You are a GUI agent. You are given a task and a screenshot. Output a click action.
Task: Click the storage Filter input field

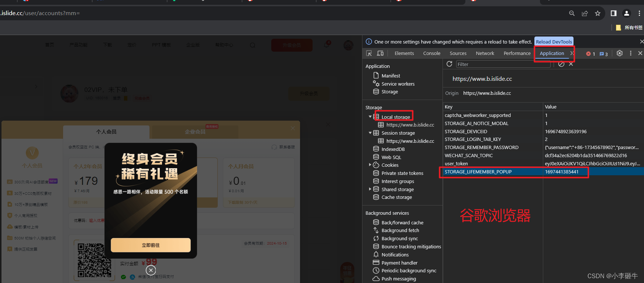(503, 64)
